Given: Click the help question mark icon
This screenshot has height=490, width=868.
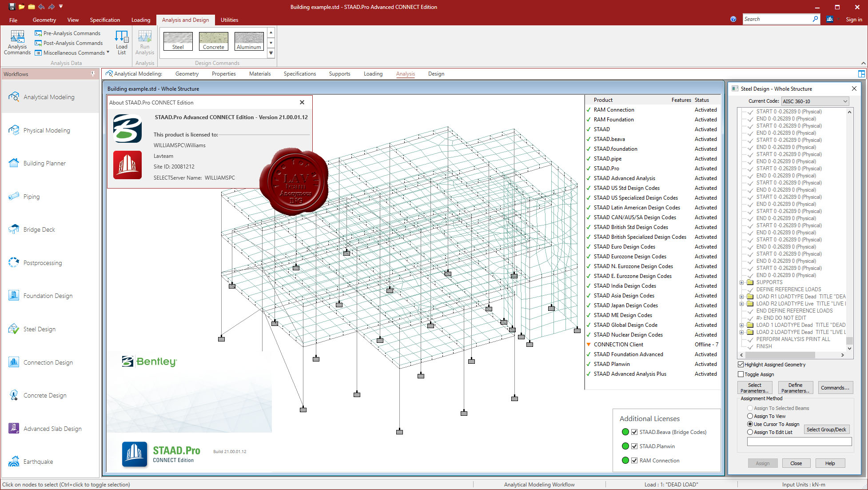Looking at the screenshot, I should 733,19.
